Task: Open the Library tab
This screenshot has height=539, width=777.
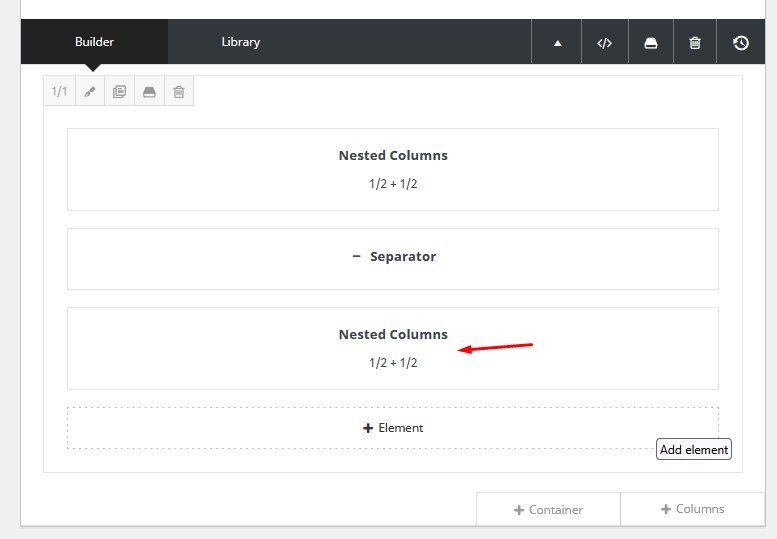Action: click(240, 42)
